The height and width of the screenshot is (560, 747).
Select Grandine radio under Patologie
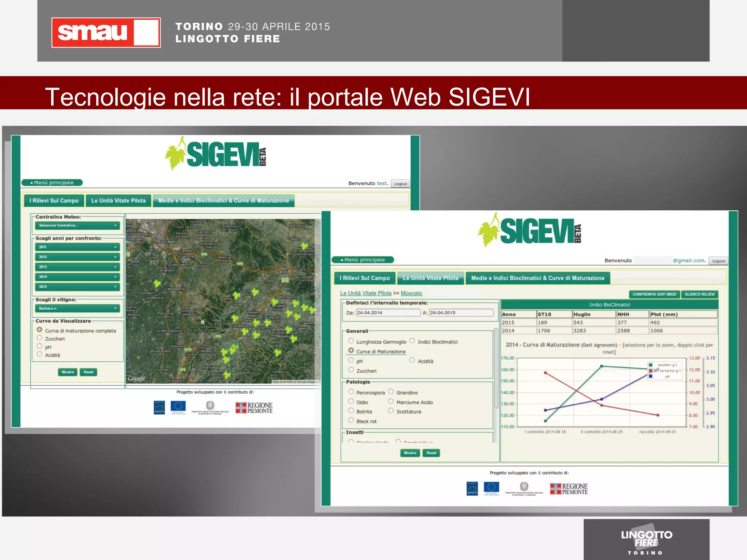coord(391,391)
